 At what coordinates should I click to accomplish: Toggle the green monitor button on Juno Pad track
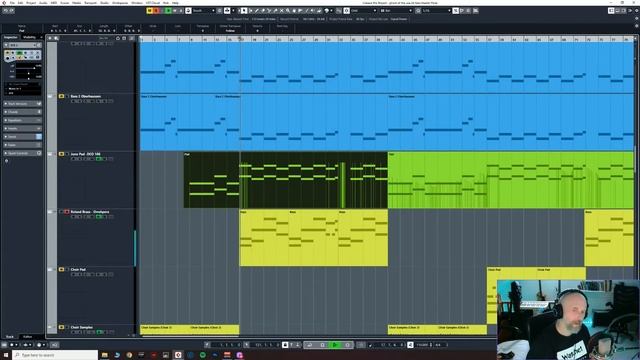point(98,159)
